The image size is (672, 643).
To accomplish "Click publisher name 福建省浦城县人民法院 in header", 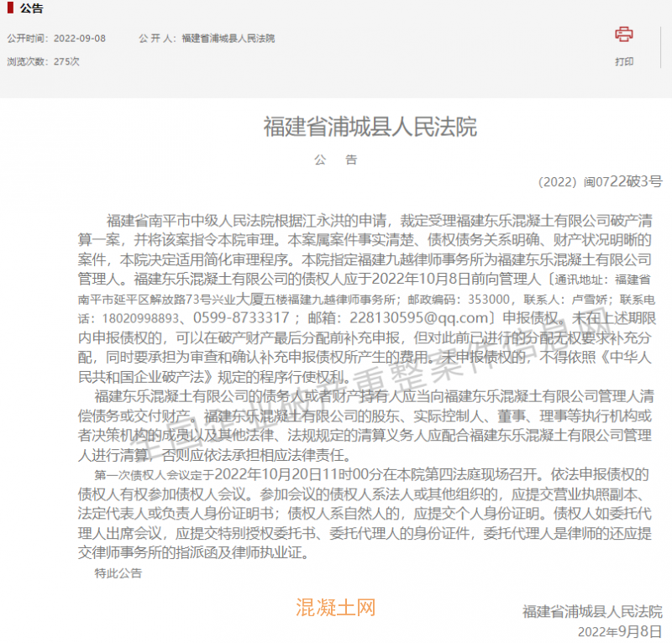I will point(228,39).
